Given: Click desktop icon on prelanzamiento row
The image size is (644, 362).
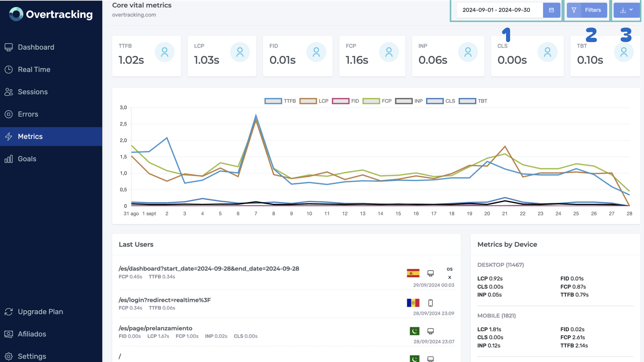Looking at the screenshot, I should tap(431, 331).
